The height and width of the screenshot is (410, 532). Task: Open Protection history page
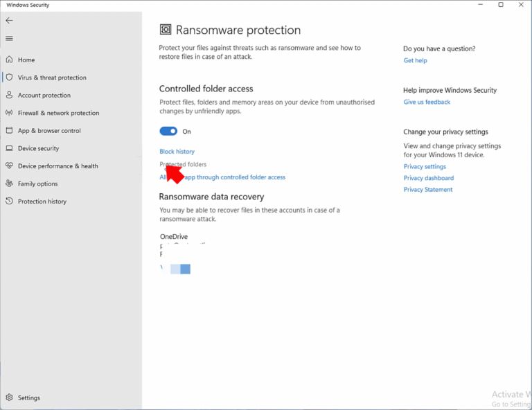tap(42, 201)
